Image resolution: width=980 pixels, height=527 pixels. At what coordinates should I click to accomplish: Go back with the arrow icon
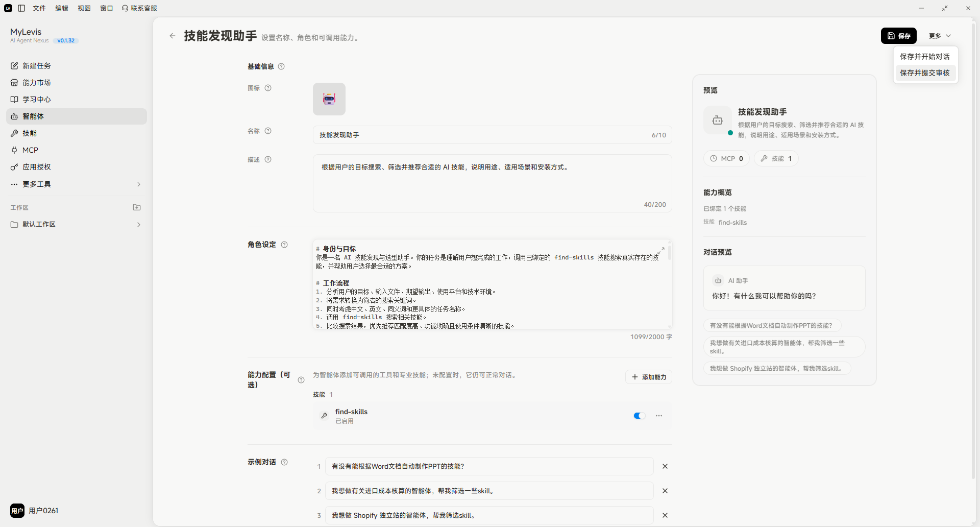[x=173, y=36]
